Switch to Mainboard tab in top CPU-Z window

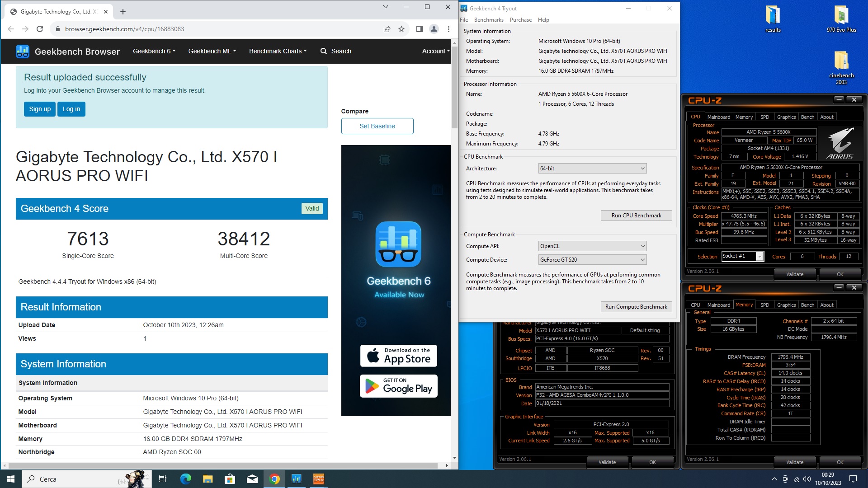point(718,117)
